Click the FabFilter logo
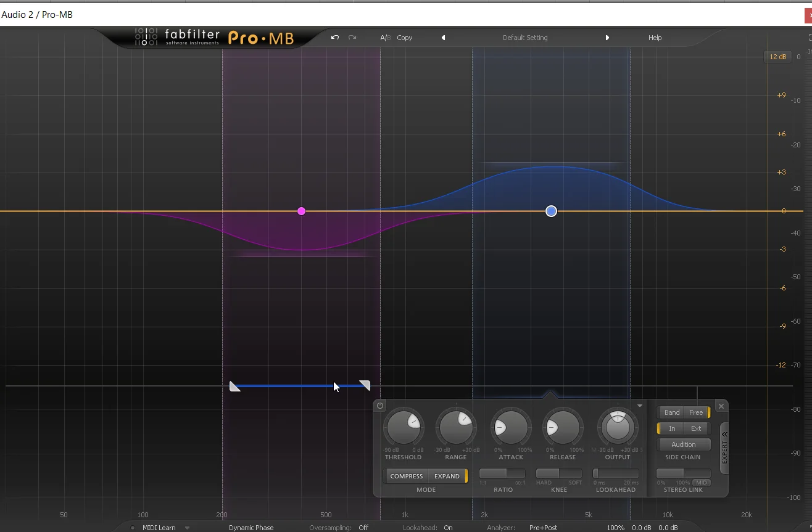This screenshot has height=532, width=812. pyautogui.click(x=177, y=38)
